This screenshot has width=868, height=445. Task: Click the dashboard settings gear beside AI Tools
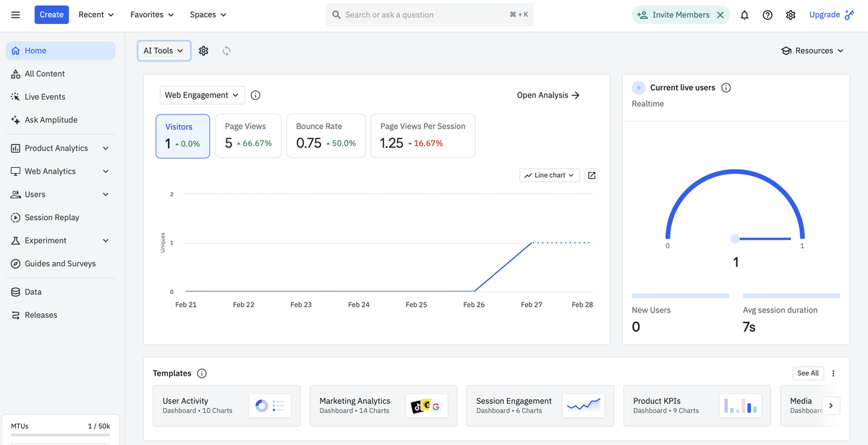click(x=203, y=51)
